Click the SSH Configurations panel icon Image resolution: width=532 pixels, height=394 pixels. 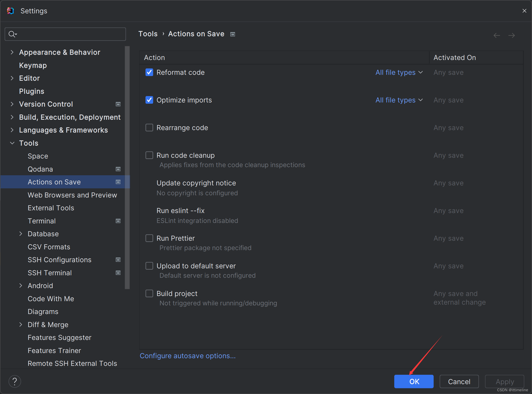[118, 260]
